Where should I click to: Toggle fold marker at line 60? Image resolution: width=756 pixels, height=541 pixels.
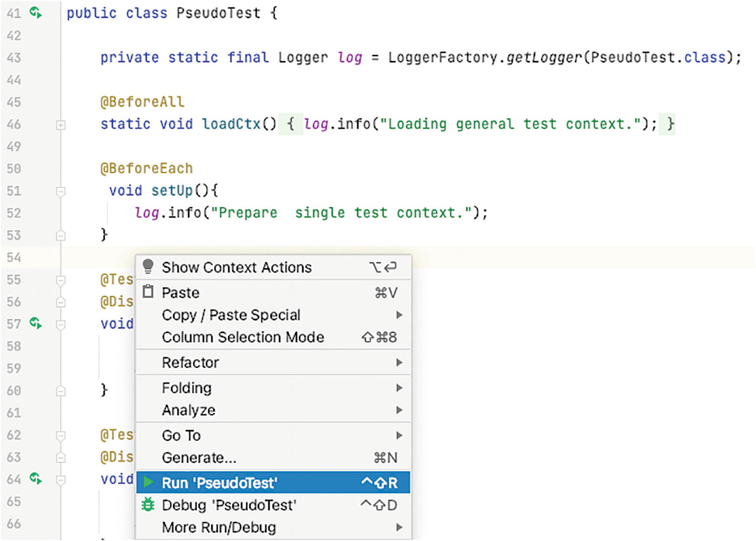pyautogui.click(x=60, y=390)
